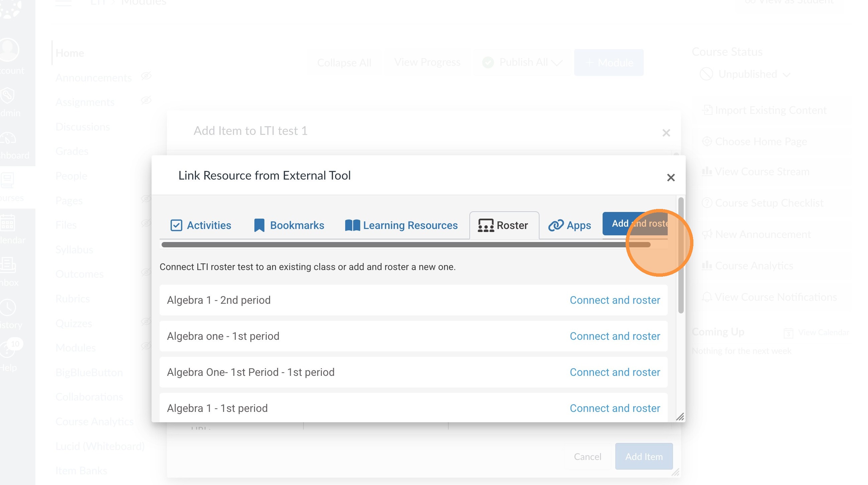Connect and roster Algebra 1 - 2nd period
This screenshot has width=868, height=485.
point(614,300)
